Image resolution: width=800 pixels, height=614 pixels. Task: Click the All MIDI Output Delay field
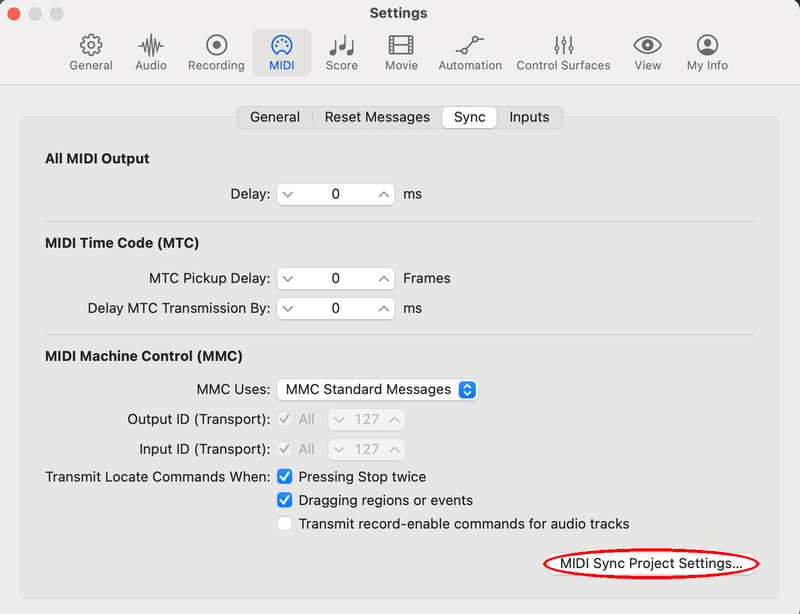click(x=336, y=194)
